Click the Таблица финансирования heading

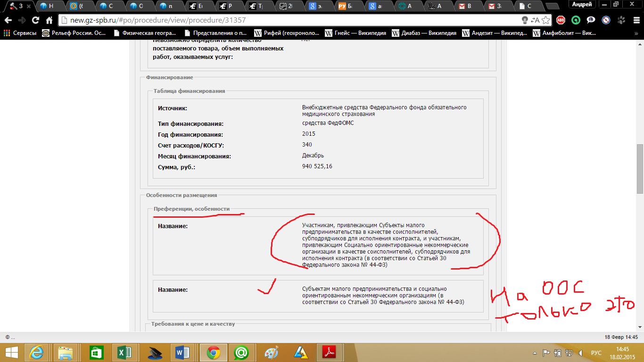coord(190,91)
